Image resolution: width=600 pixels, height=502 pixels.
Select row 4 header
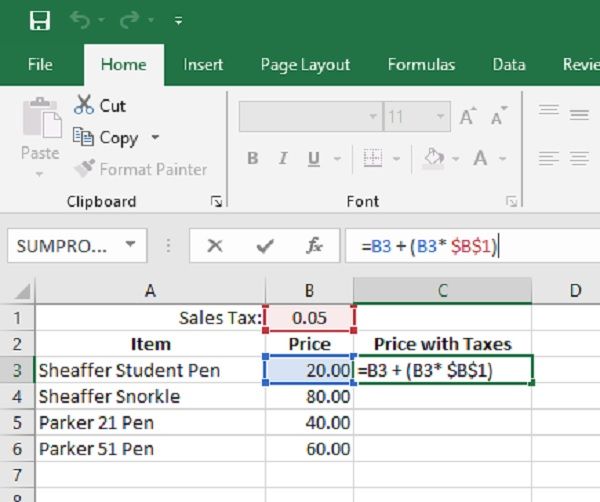[17, 396]
